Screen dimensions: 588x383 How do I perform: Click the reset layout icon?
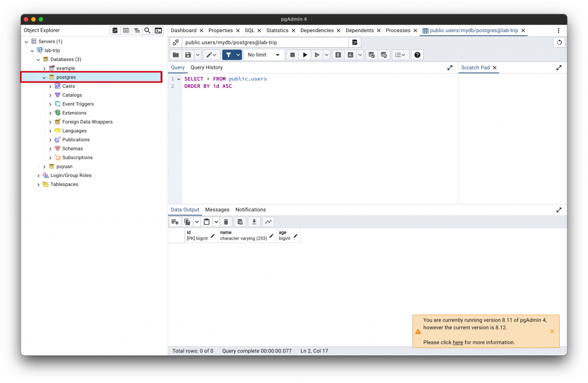tap(559, 42)
